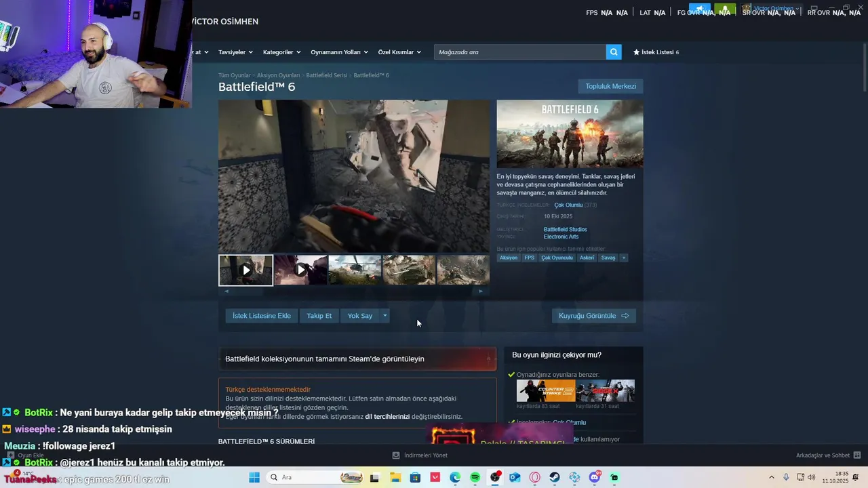The image size is (868, 488).
Task: Open Task View in the taskbar
Action: (x=374, y=478)
